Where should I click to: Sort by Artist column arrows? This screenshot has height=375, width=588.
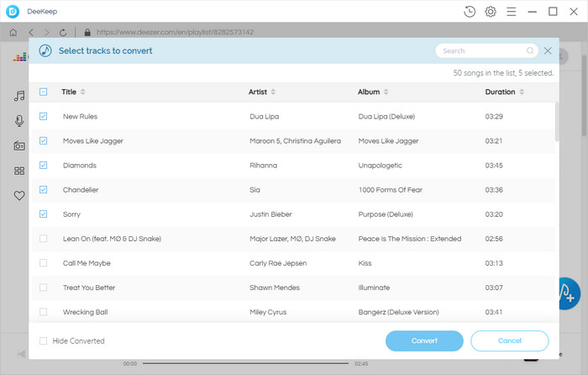tap(273, 92)
